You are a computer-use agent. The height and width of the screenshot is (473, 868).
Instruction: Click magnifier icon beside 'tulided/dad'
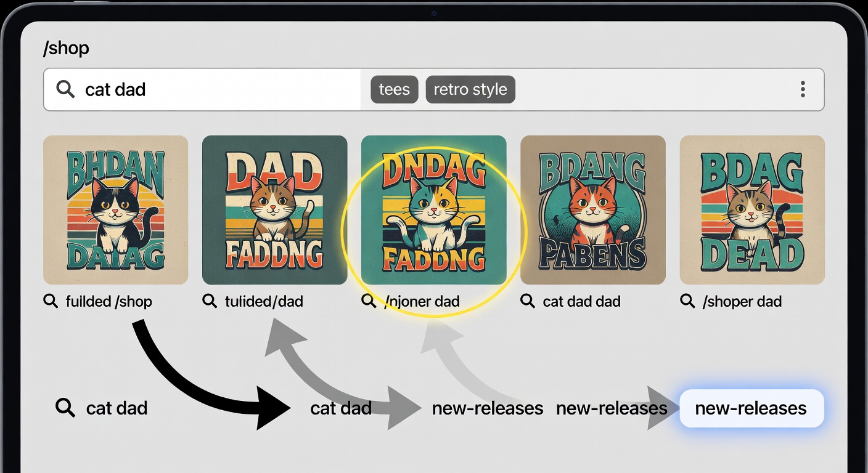pos(210,301)
